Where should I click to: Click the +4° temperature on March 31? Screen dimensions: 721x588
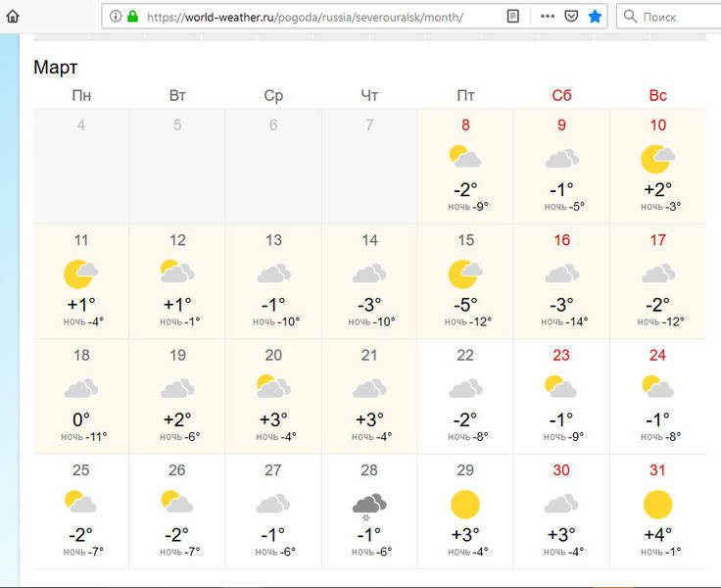[x=657, y=534]
